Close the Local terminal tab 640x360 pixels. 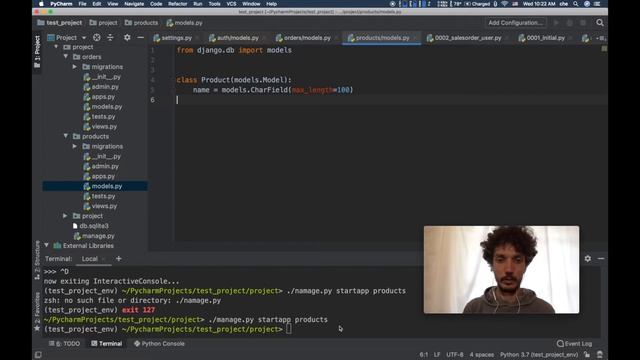point(104,259)
